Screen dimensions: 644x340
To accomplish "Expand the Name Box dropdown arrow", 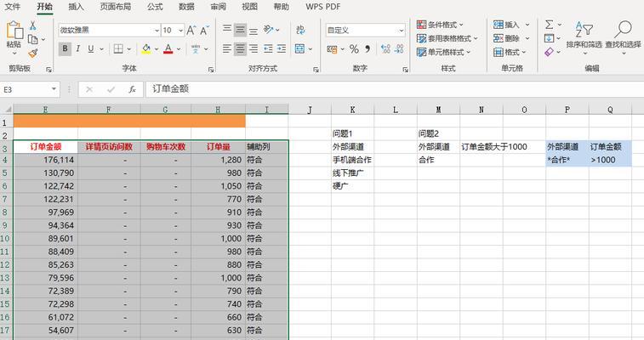I will point(54,88).
